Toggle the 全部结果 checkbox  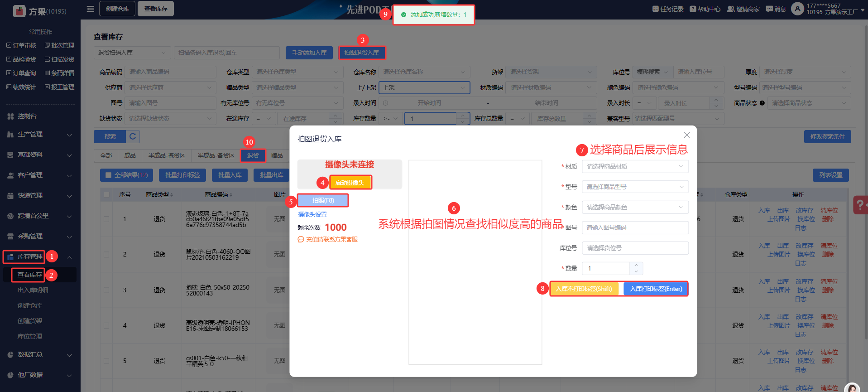point(108,175)
